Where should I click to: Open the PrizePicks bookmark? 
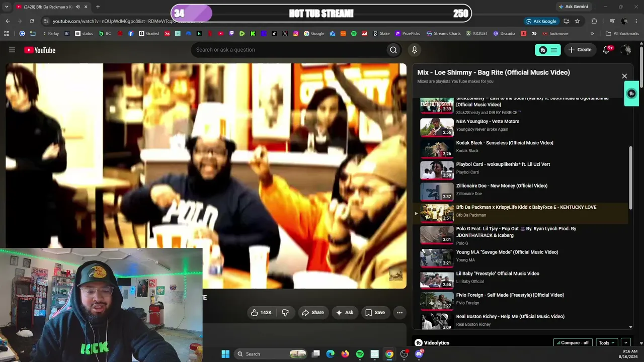point(408,34)
